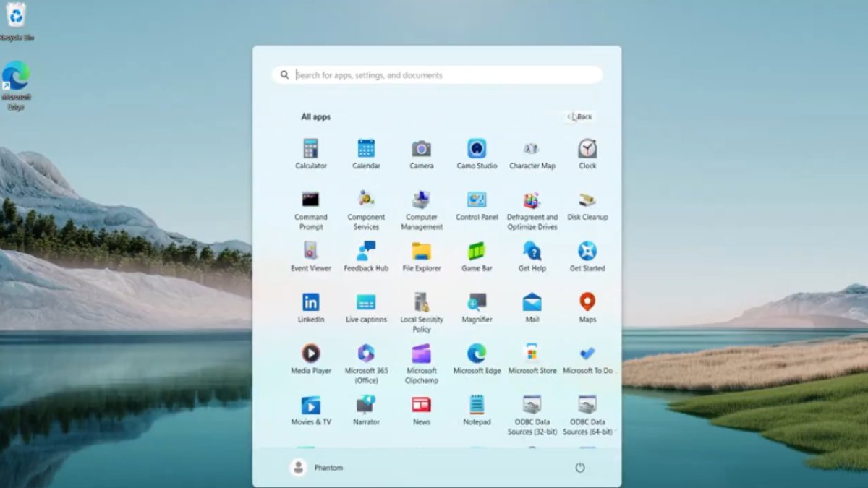Launch the Calendar app
This screenshot has width=868, height=488.
tap(366, 154)
